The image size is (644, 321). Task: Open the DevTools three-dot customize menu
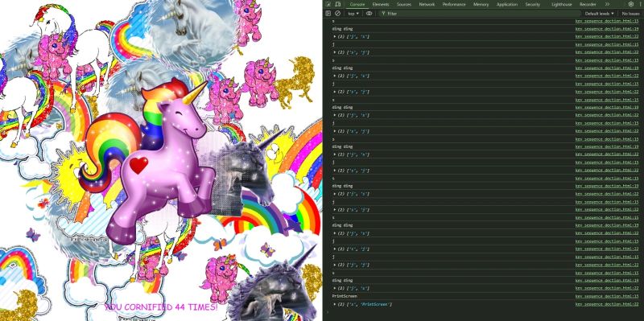coord(641,4)
